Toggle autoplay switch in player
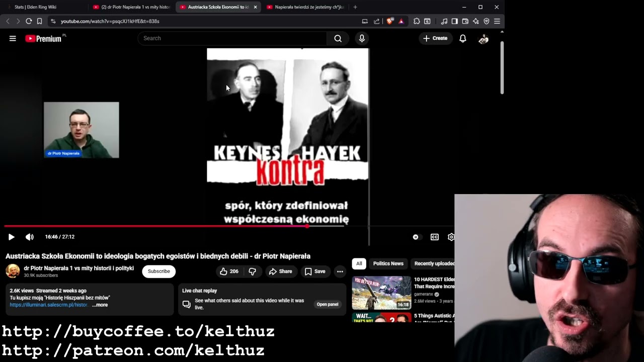 pyautogui.click(x=416, y=237)
